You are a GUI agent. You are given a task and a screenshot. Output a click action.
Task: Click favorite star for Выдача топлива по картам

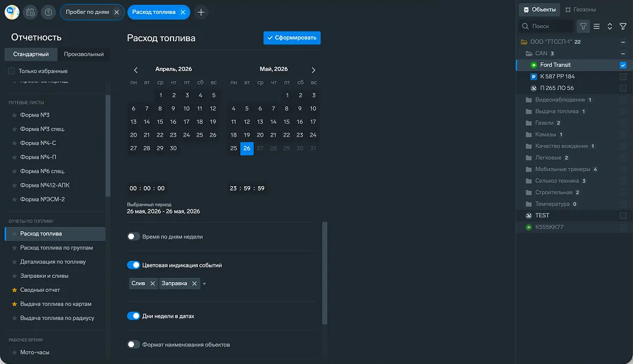(x=15, y=305)
